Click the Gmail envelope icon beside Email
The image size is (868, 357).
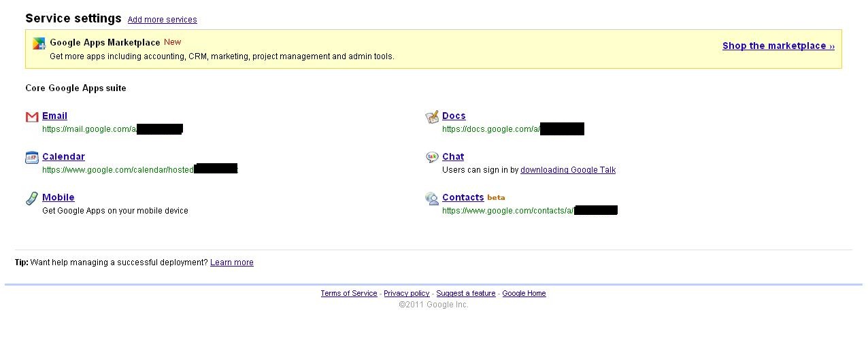pos(32,117)
